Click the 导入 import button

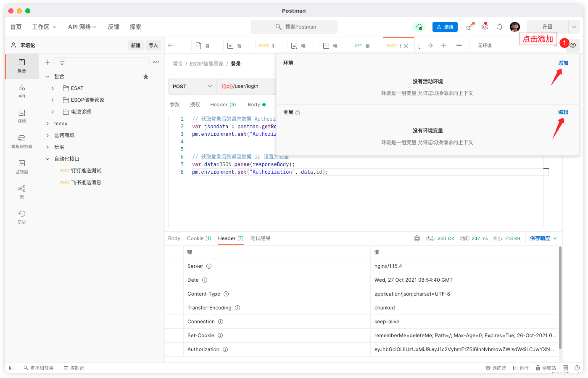[x=153, y=45]
